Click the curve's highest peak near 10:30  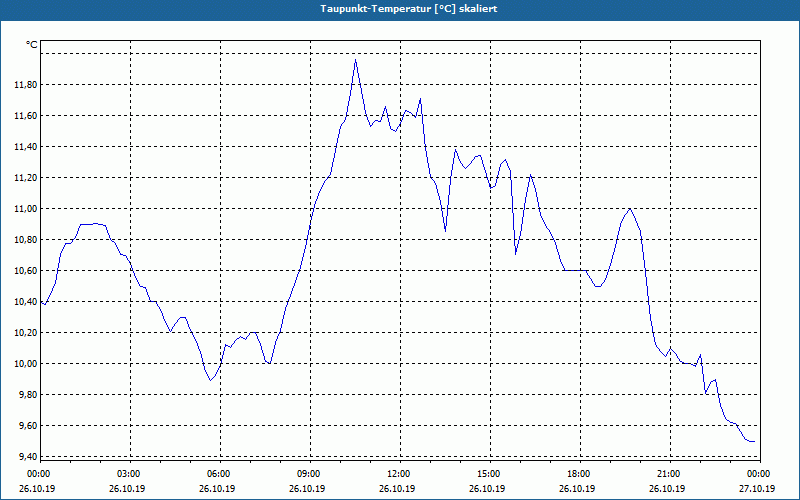pos(356,60)
